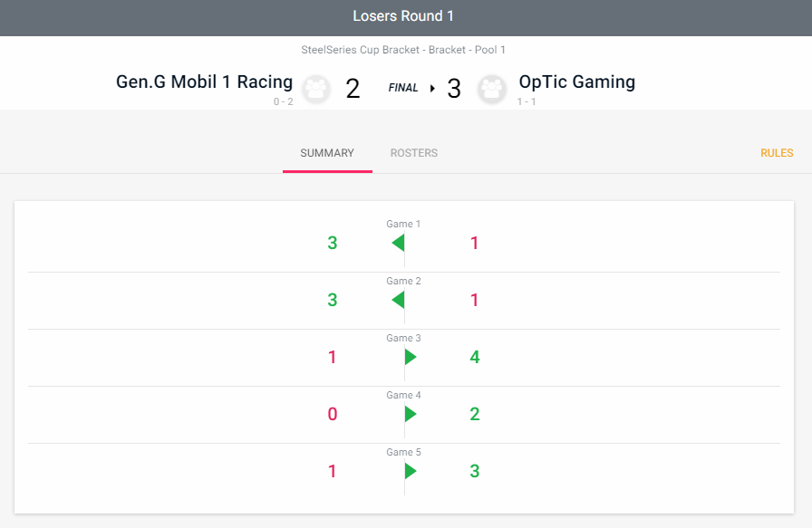
Task: Click the Game 5 label
Action: (403, 452)
